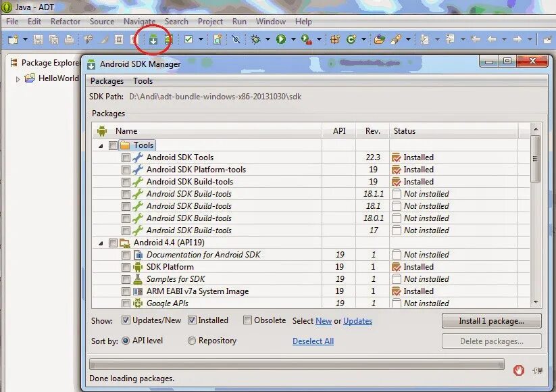Screen dimensions: 556x392
Task: Click the Search flashlight toolbar icon
Action: 395,39
